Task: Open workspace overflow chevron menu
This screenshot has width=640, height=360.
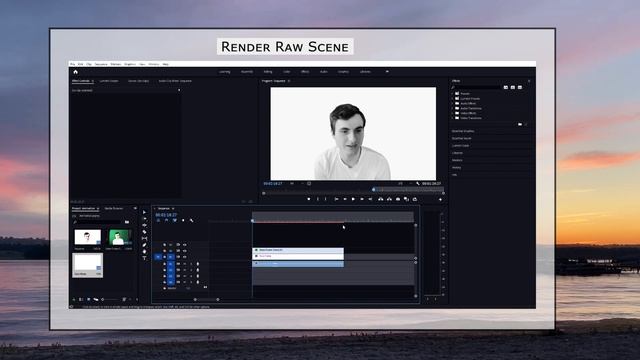Action: (x=387, y=72)
